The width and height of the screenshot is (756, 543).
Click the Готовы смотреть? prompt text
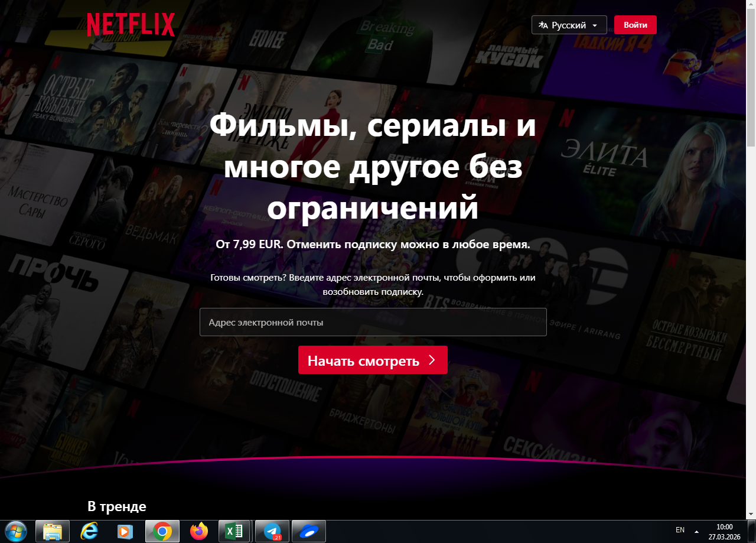(373, 284)
